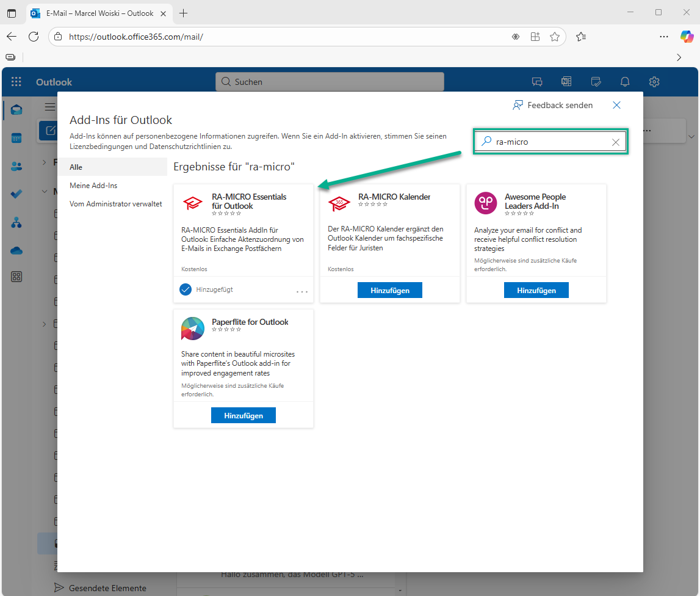The height and width of the screenshot is (596, 700).
Task: Open more options for RA-MICRO Essentials
Action: [x=302, y=291]
